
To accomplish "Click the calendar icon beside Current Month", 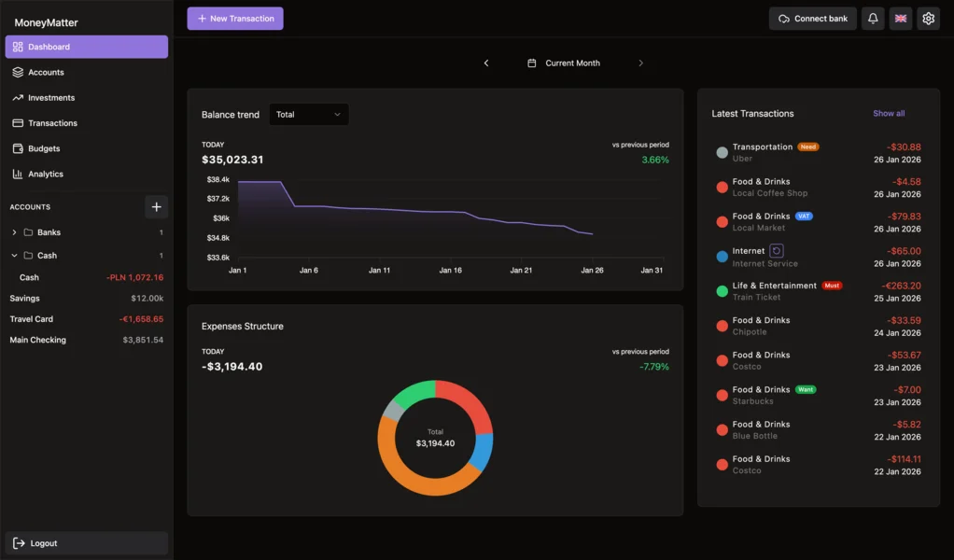I will (x=532, y=63).
